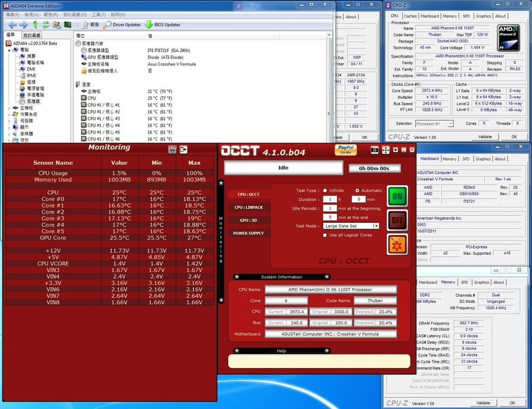This screenshot has width=532, height=409.
Task: Open the AIDA64 users toolbar icon
Action: (x=57, y=24)
